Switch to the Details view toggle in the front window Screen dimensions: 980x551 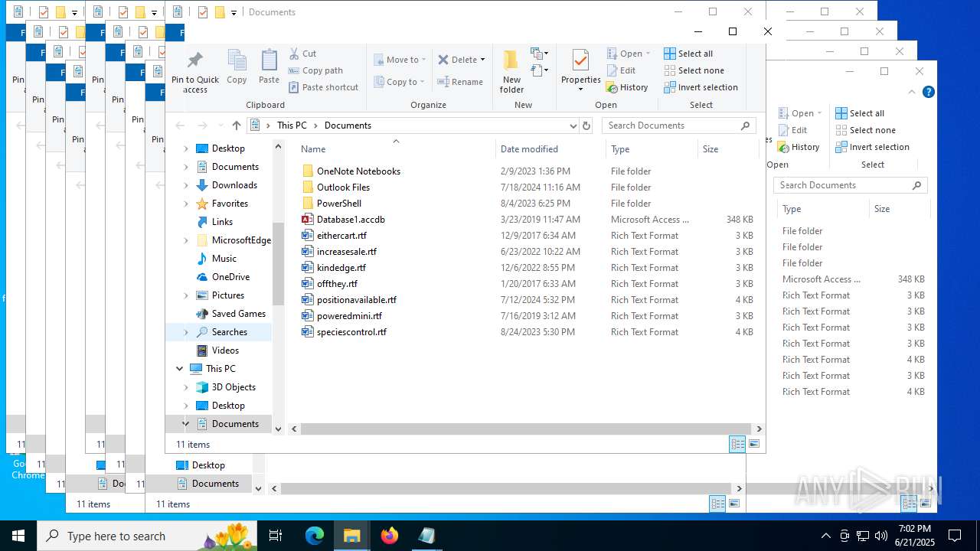(x=737, y=444)
